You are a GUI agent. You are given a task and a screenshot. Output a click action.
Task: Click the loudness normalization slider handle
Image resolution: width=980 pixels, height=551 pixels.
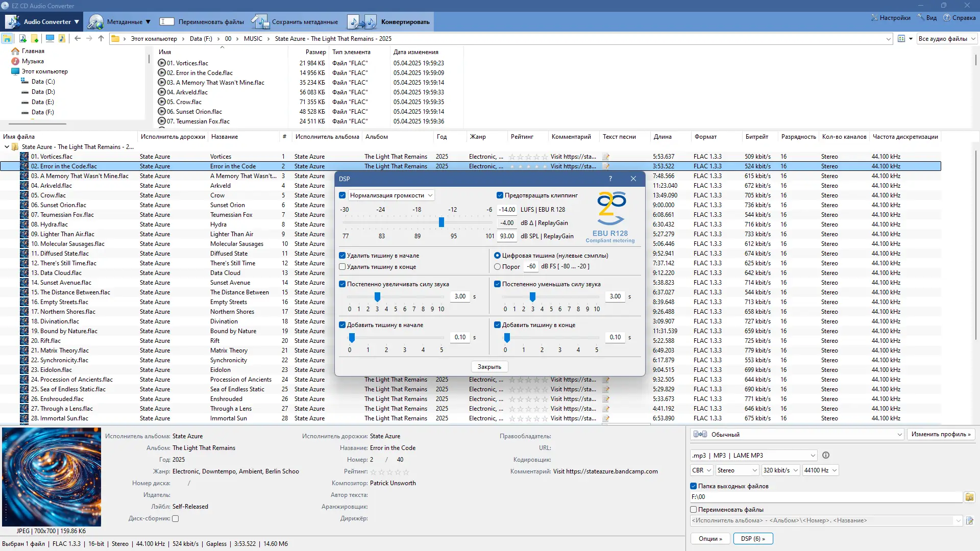coord(442,222)
